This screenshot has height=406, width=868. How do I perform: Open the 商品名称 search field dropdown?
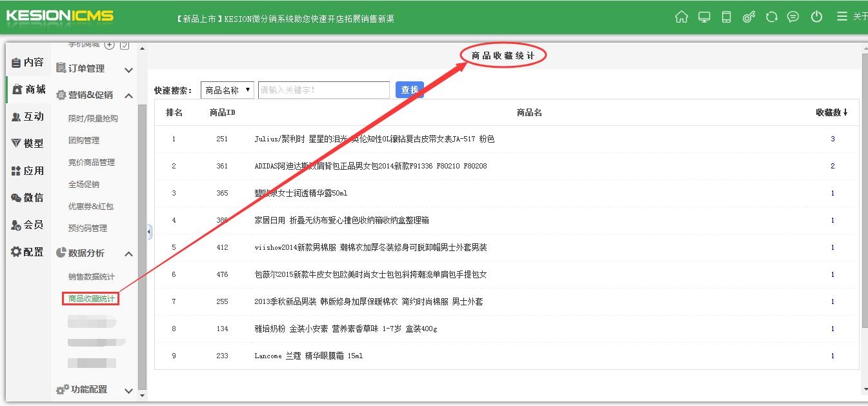click(227, 90)
